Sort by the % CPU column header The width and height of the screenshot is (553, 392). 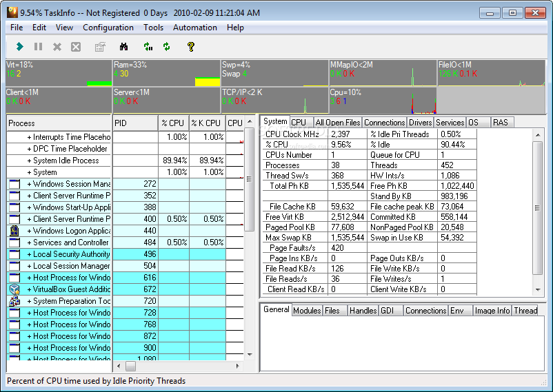(173, 123)
